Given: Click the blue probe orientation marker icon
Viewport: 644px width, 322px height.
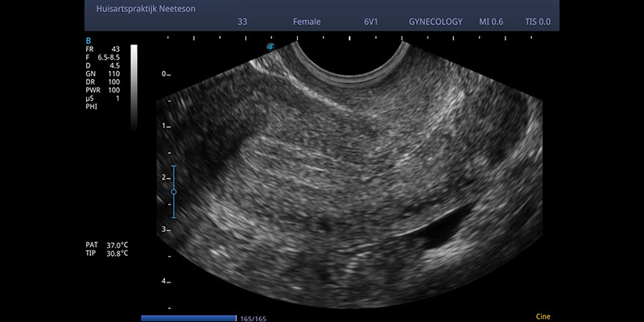Looking at the screenshot, I should 271,47.
